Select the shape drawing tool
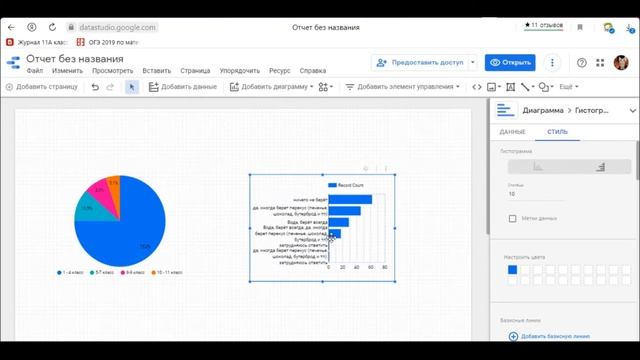Viewport: 640px width, 360px height. pos(546,87)
